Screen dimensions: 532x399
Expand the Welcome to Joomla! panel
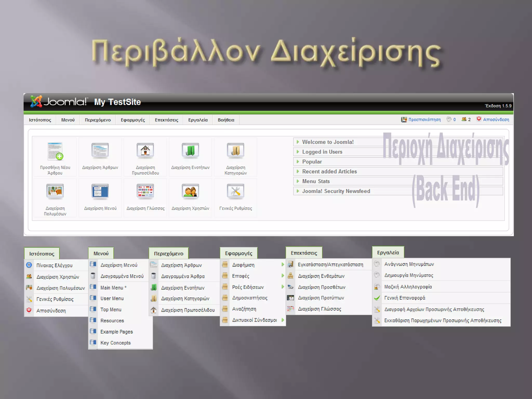[328, 142]
